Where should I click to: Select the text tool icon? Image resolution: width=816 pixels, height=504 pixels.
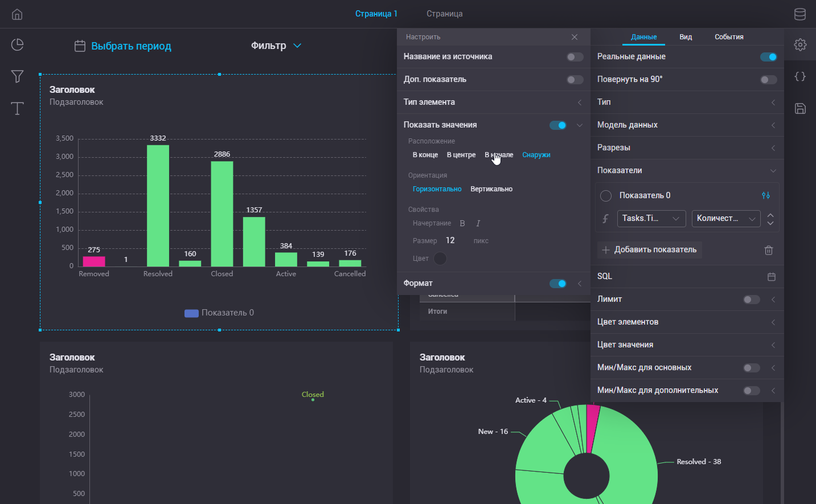pos(17,108)
